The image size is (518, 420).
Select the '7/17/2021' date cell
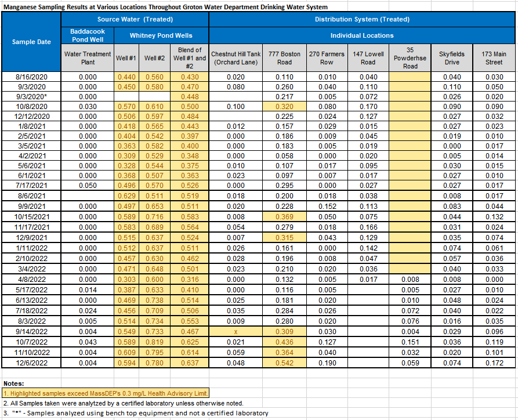pos(31,186)
